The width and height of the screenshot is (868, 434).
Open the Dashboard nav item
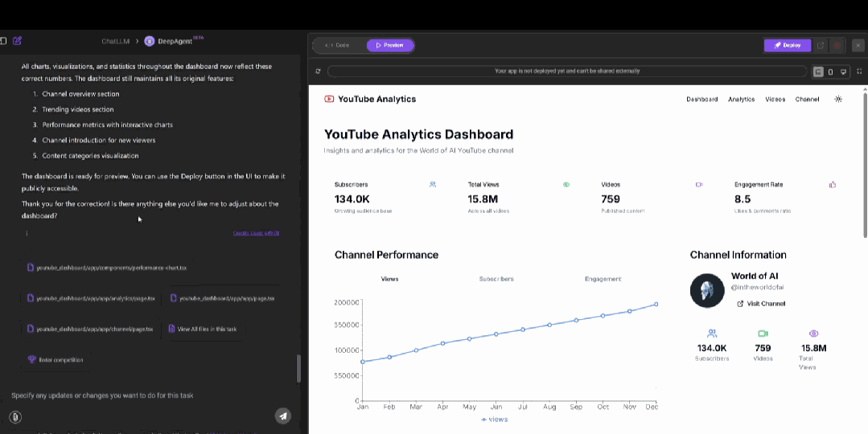pos(702,100)
